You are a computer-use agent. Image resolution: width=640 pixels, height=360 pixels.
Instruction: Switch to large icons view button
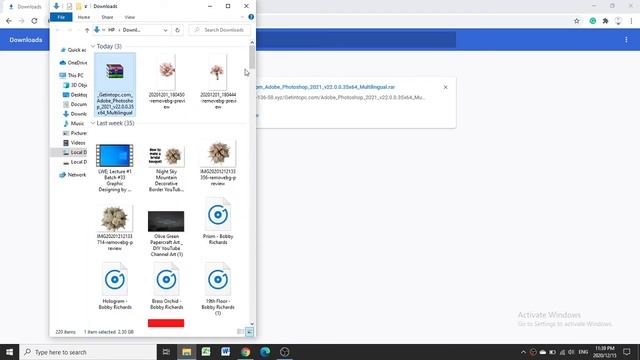(x=249, y=332)
